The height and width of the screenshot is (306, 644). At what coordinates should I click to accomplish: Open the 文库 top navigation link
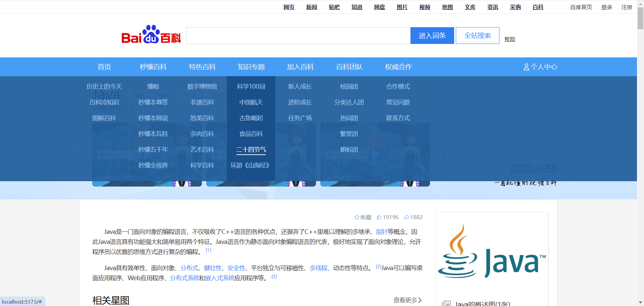[x=470, y=7]
